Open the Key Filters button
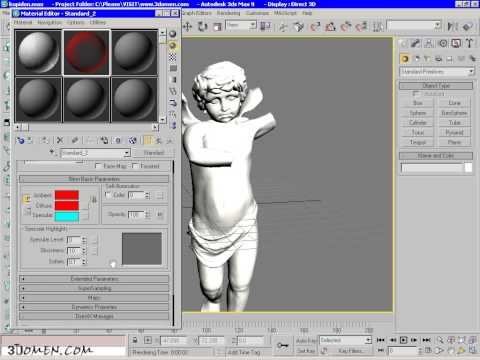This screenshot has width=480, height=360. coord(350,351)
